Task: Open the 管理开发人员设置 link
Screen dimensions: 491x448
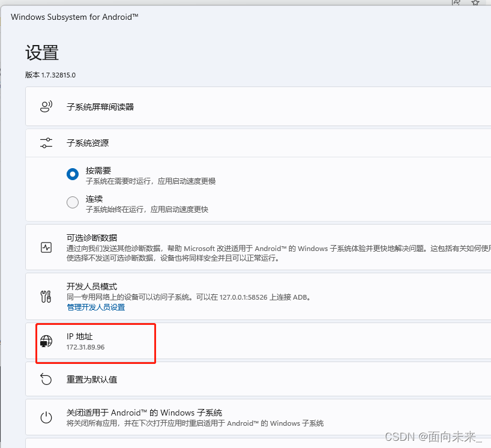Action: coord(96,307)
